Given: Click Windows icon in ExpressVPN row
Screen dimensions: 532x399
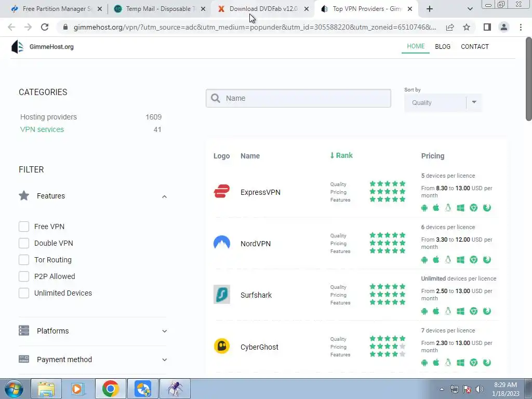Looking at the screenshot, I should point(460,208).
